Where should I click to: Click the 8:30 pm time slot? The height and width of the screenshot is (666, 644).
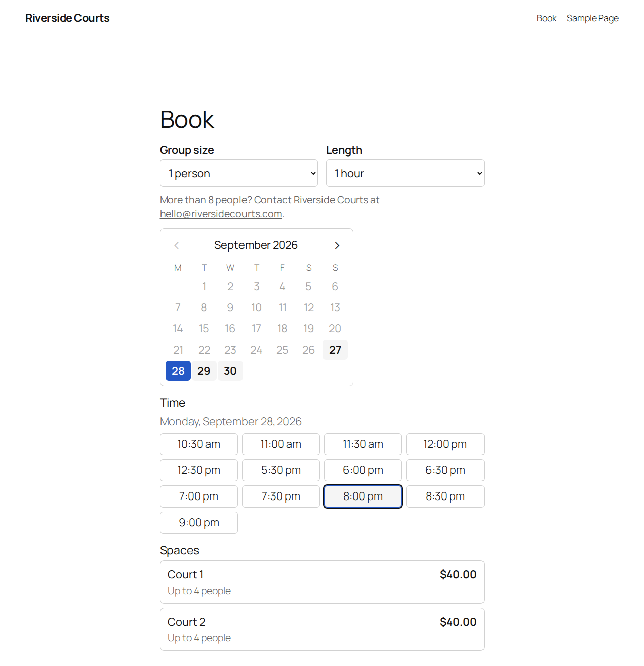[x=445, y=496]
